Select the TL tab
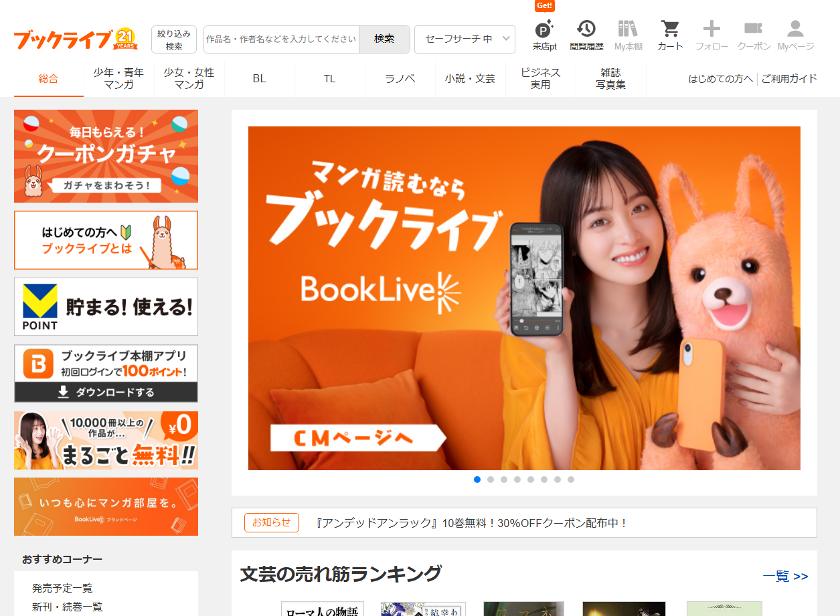The height and width of the screenshot is (616, 840). pos(330,79)
